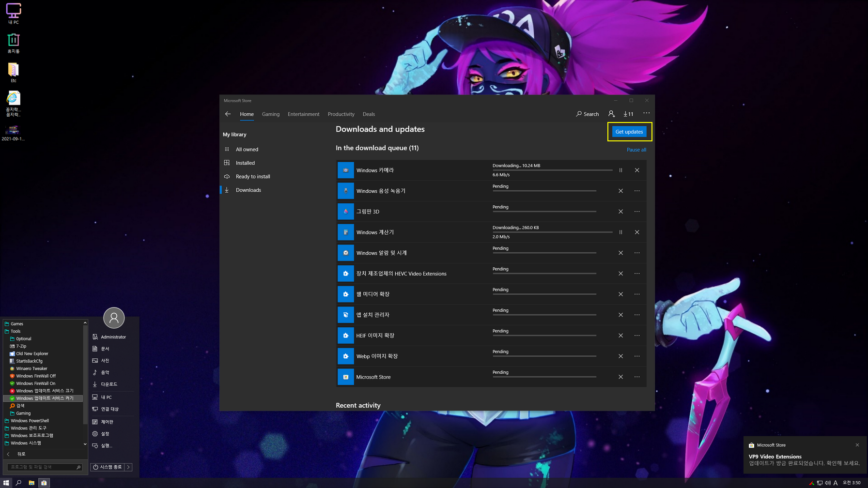
Task: Click Windows 카메라 download progress bar
Action: pos(553,170)
